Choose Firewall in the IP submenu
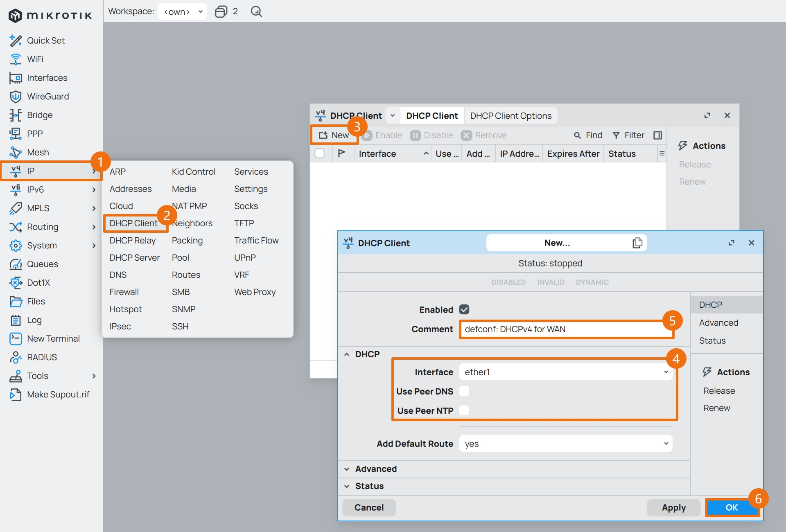The width and height of the screenshot is (786, 532). pyautogui.click(x=124, y=292)
